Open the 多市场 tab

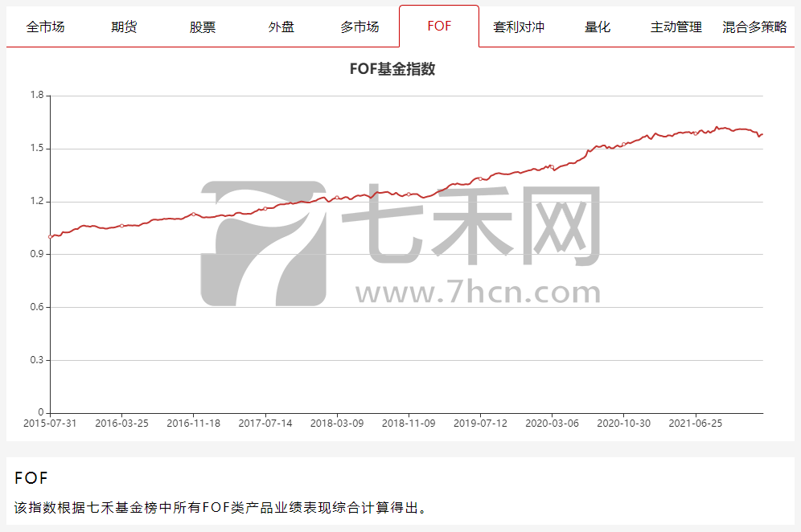tap(360, 27)
